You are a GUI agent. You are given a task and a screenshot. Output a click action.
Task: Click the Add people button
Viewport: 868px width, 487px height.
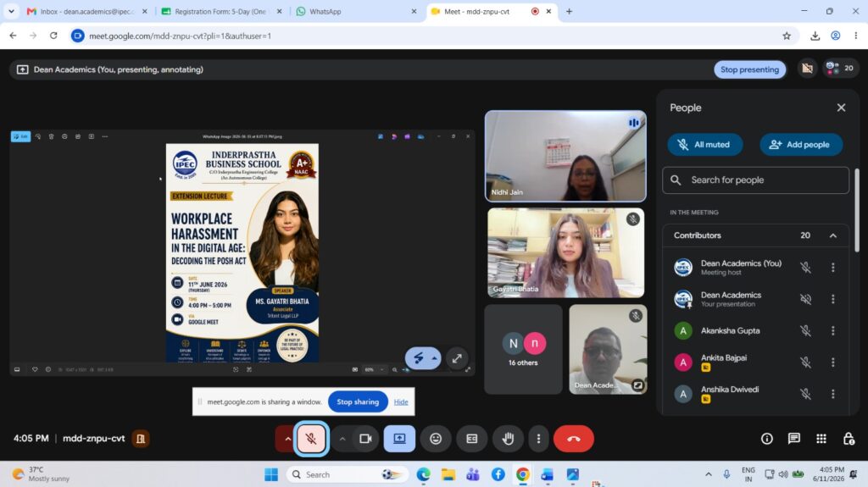pos(801,145)
